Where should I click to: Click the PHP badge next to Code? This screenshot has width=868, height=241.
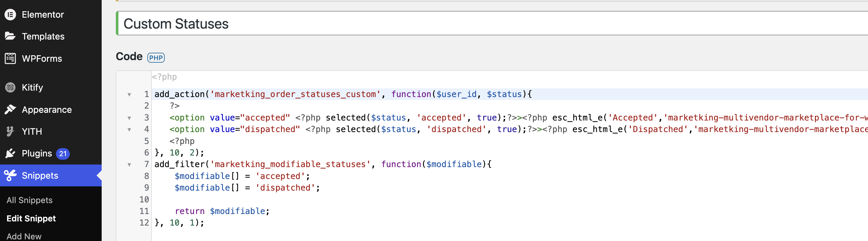click(156, 58)
